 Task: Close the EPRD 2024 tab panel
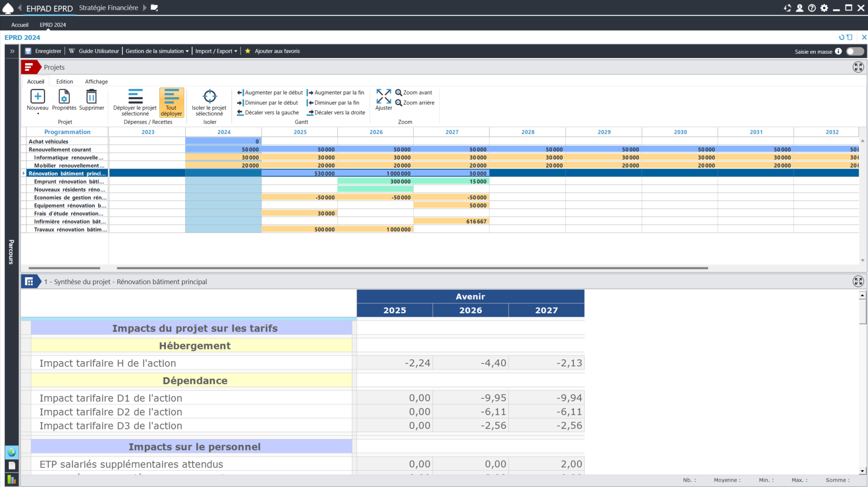click(864, 37)
